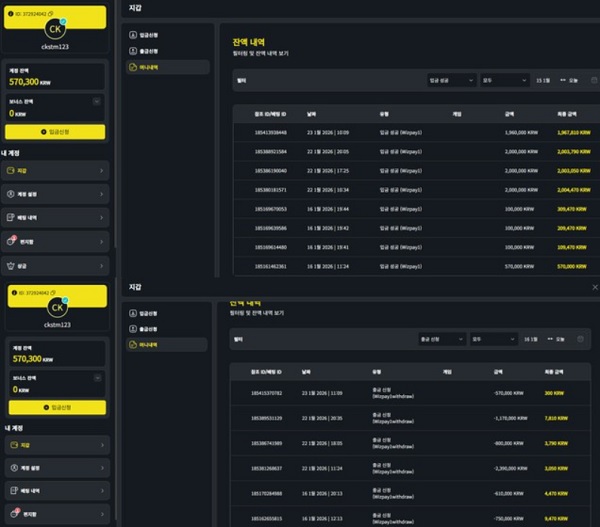Close the lower wallet panel with the X
This screenshot has height=527, width=600.
pos(595,286)
